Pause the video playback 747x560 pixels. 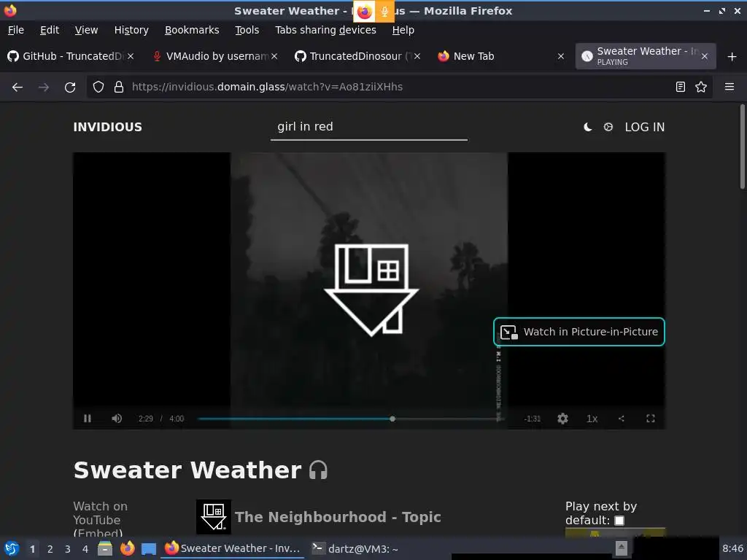(88, 419)
